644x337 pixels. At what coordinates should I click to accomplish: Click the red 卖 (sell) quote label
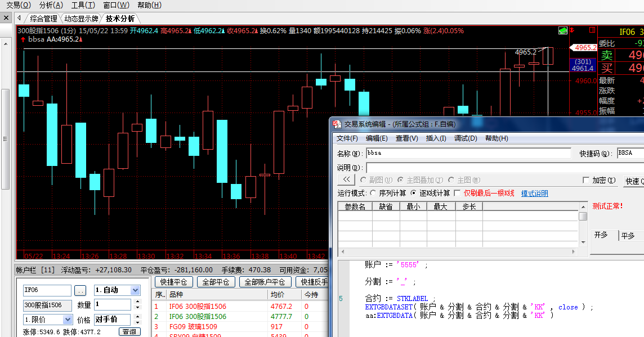[606, 55]
